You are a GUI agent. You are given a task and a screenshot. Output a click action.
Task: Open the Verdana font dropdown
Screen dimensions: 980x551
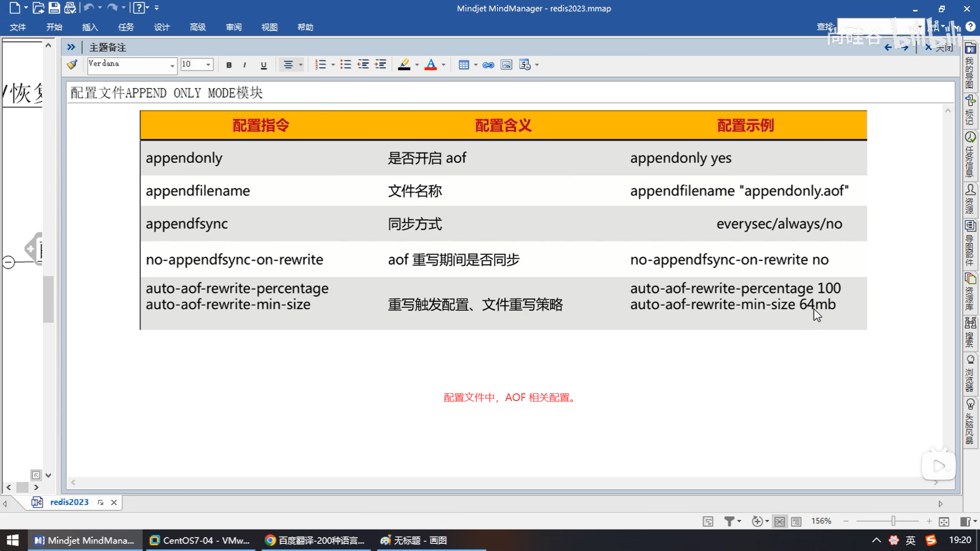(x=172, y=65)
